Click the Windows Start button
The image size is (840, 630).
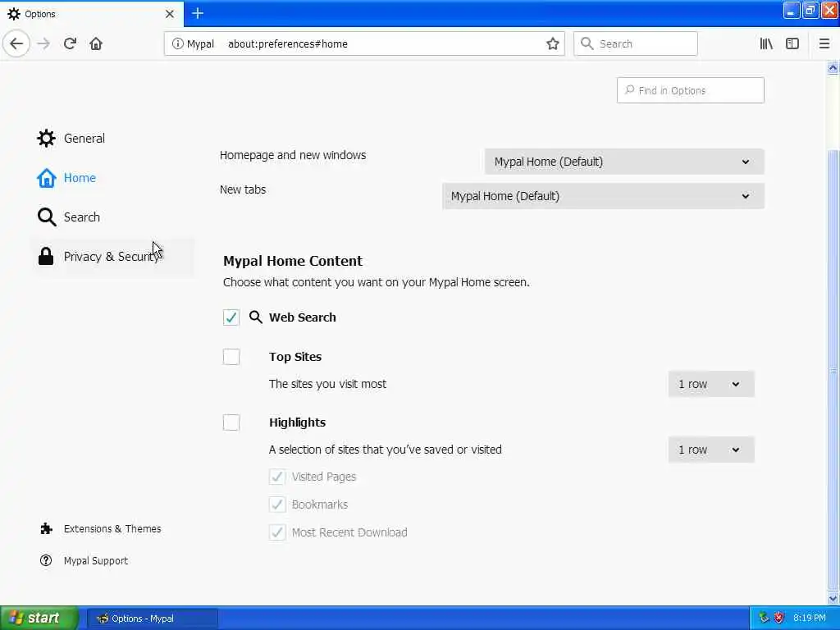39,619
